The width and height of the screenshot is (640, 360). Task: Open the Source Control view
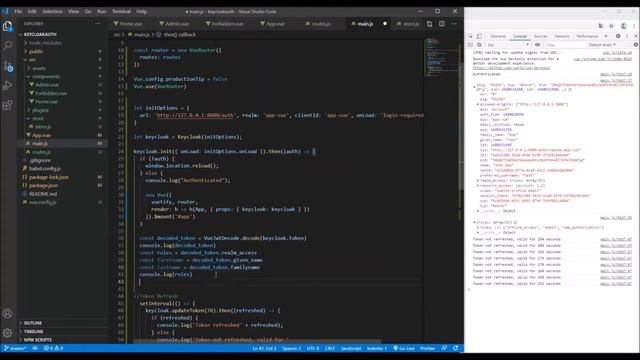pyautogui.click(x=7, y=66)
